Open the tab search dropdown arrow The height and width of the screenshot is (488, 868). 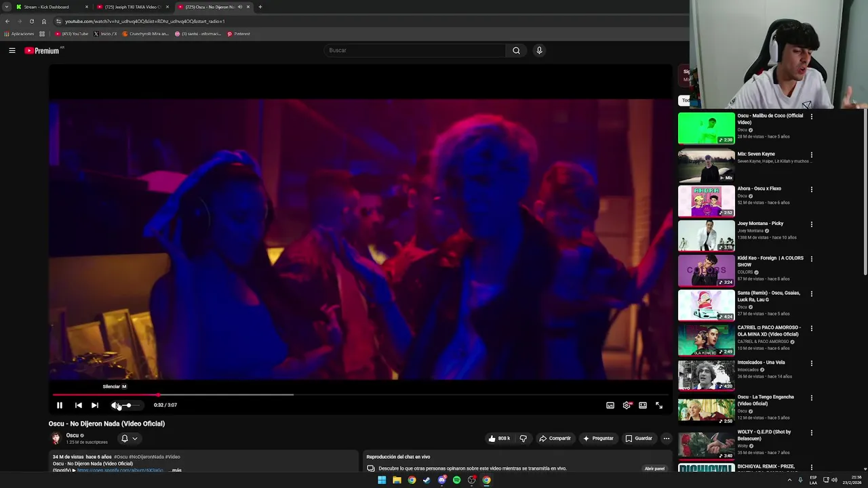click(x=6, y=7)
